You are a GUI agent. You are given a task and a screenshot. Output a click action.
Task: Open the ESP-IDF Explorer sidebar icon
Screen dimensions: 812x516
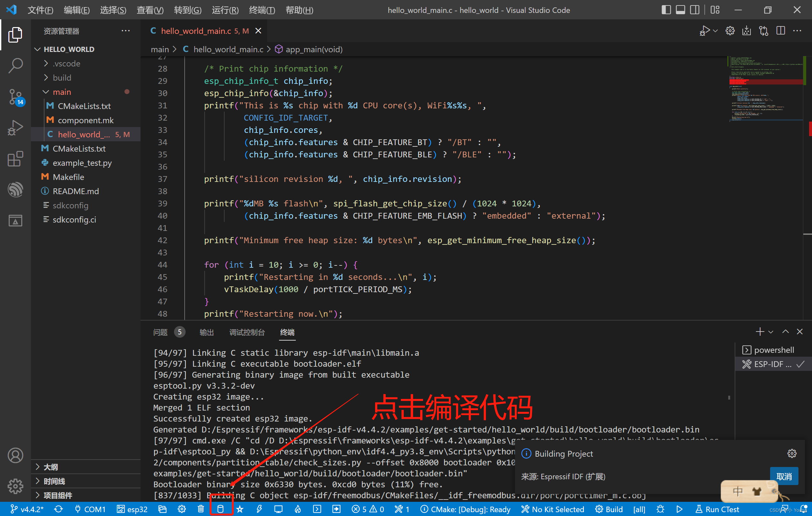(x=15, y=190)
